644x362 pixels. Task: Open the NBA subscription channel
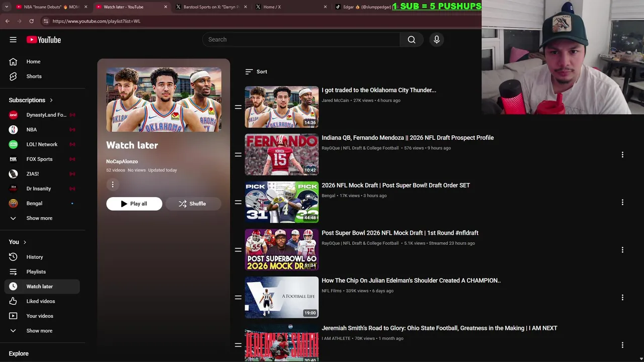point(42,130)
